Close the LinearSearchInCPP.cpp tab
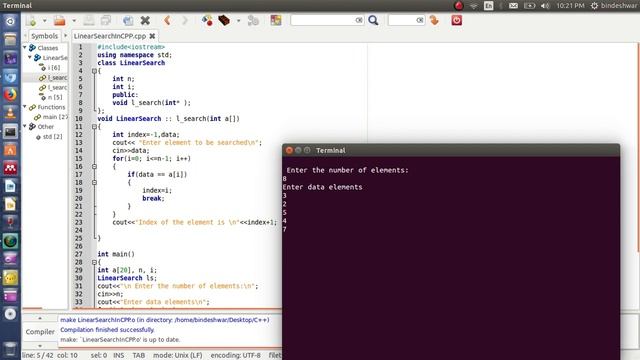 (152, 36)
